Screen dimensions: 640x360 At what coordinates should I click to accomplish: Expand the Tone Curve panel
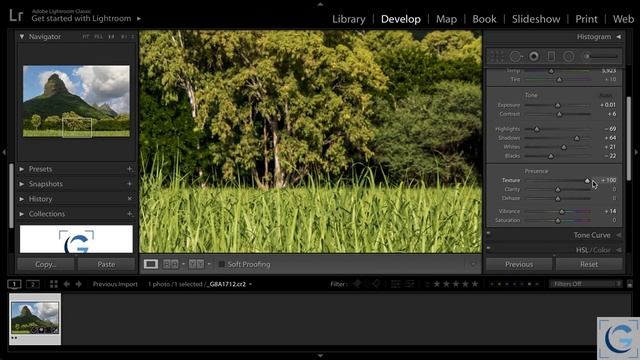click(619, 235)
